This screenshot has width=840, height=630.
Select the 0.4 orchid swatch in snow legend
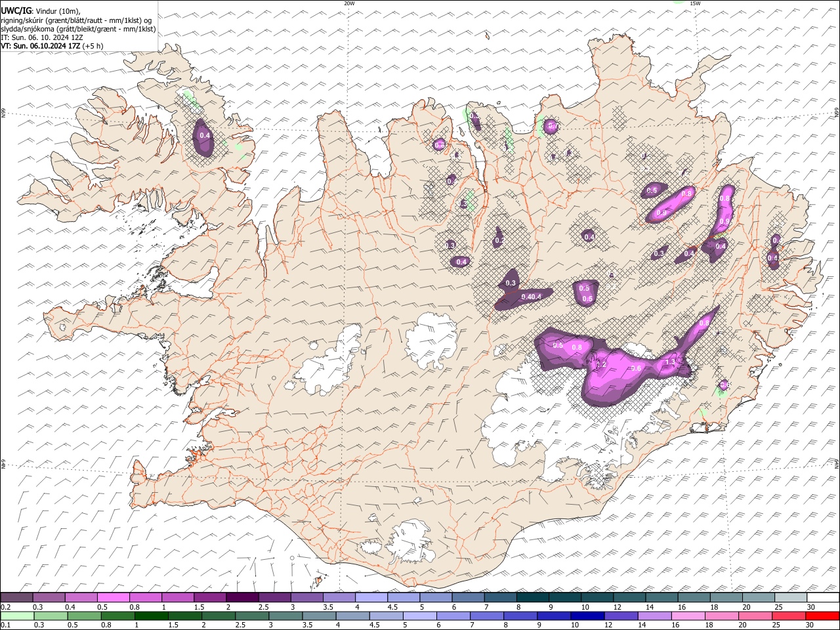(x=81, y=598)
